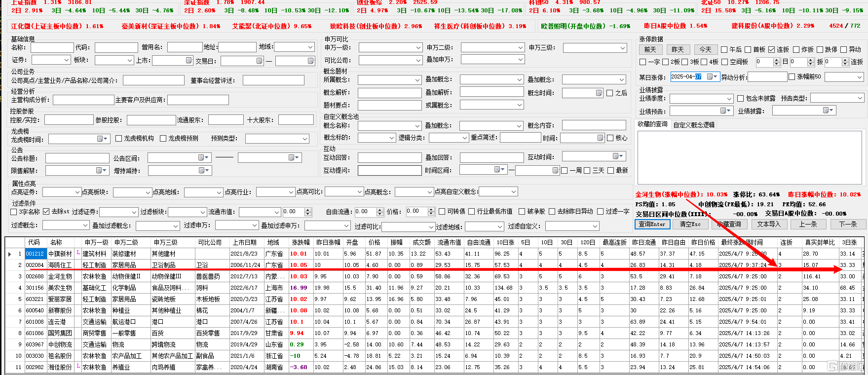Select the 前天 button

tap(650, 49)
